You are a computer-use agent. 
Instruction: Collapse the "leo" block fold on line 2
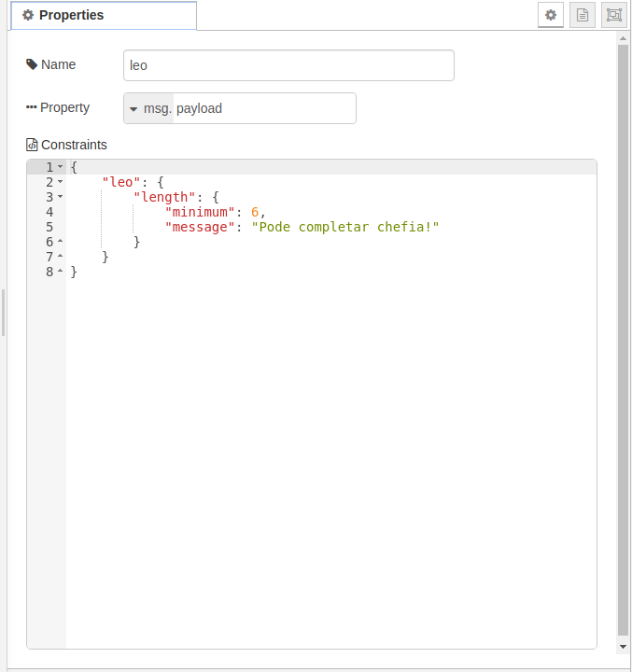pyautogui.click(x=60, y=181)
